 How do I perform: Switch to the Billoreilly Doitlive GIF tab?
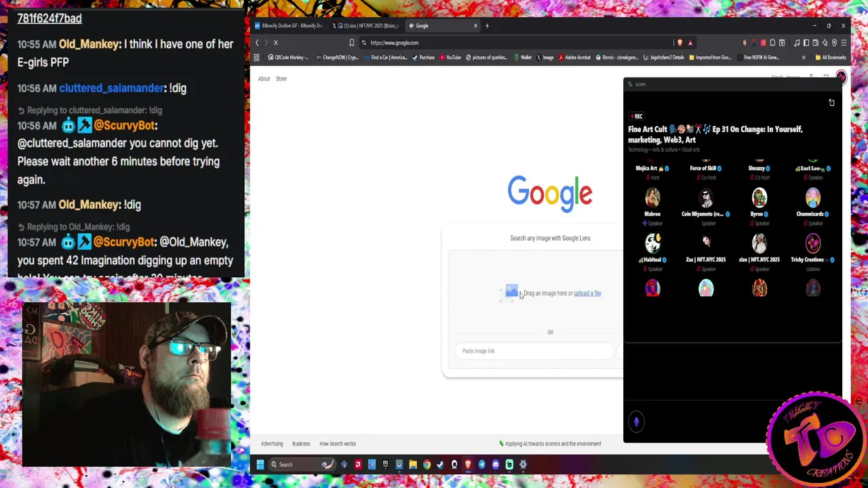[290, 26]
